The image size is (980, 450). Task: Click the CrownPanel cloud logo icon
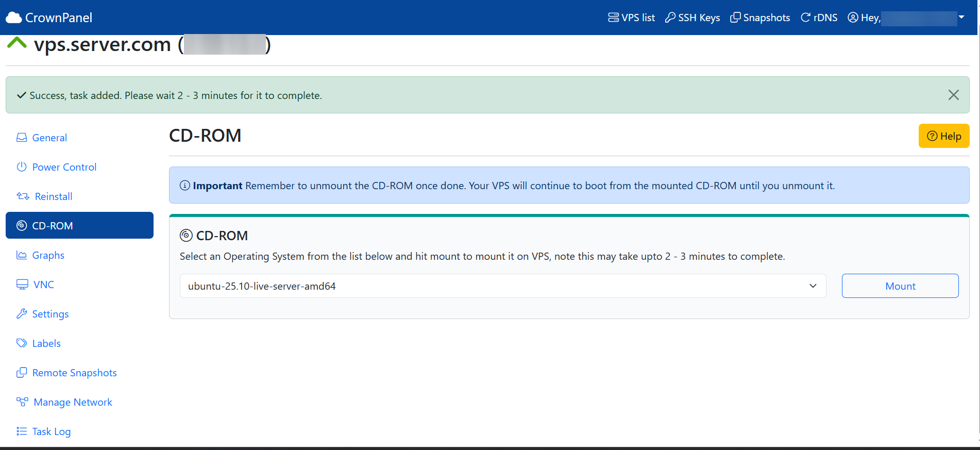point(14,18)
